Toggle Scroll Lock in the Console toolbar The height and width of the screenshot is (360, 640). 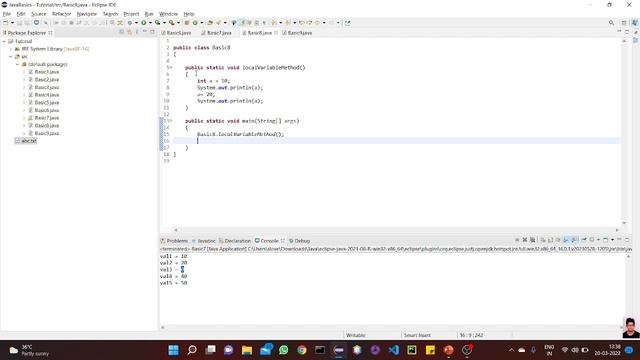pyautogui.click(x=551, y=240)
